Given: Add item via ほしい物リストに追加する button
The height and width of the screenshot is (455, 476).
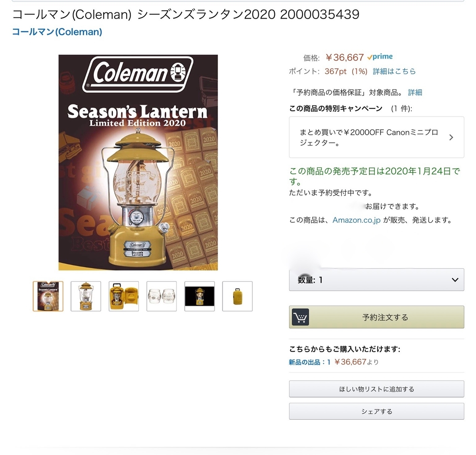Looking at the screenshot, I should tap(376, 389).
